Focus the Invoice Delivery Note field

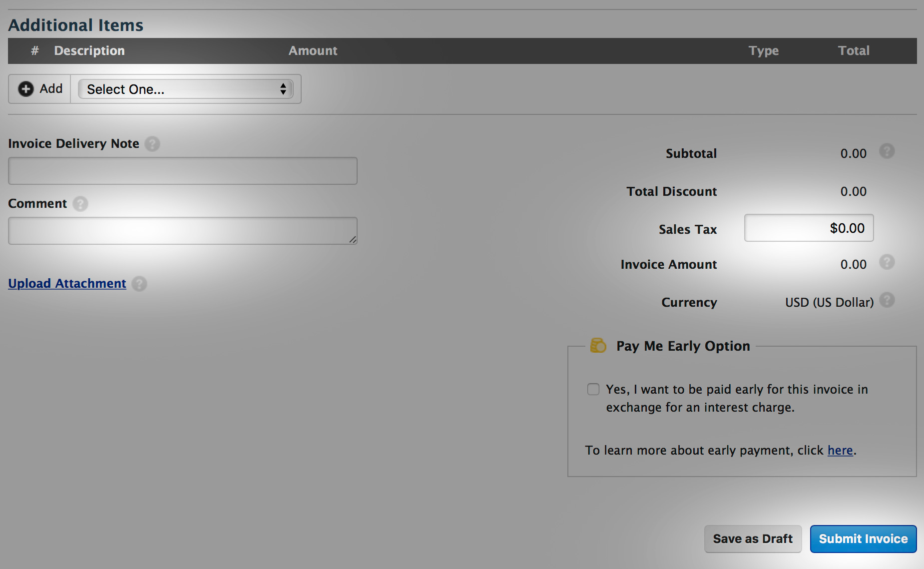click(183, 171)
